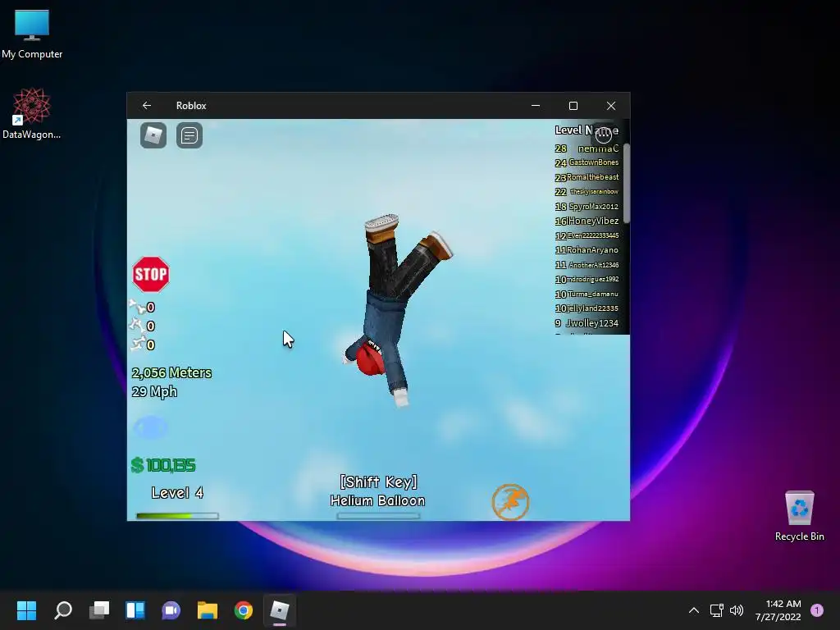Minimize the Roblox window
Viewport: 840px width, 630px height.
[x=536, y=106]
